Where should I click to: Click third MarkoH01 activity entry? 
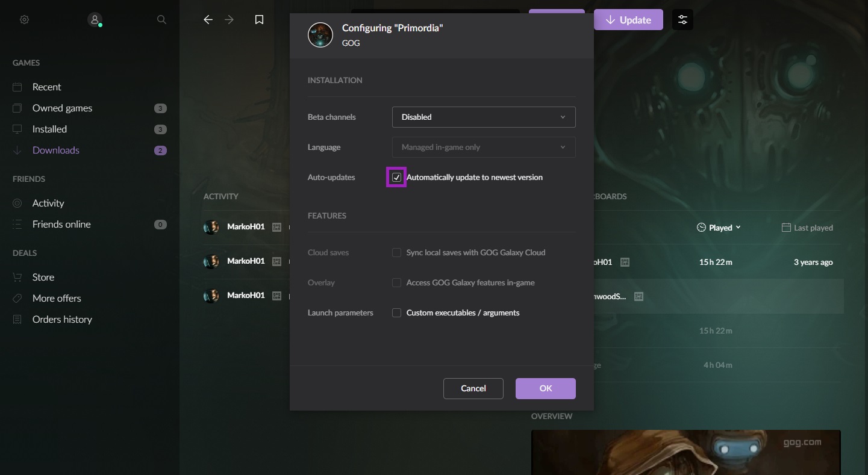[x=246, y=296]
